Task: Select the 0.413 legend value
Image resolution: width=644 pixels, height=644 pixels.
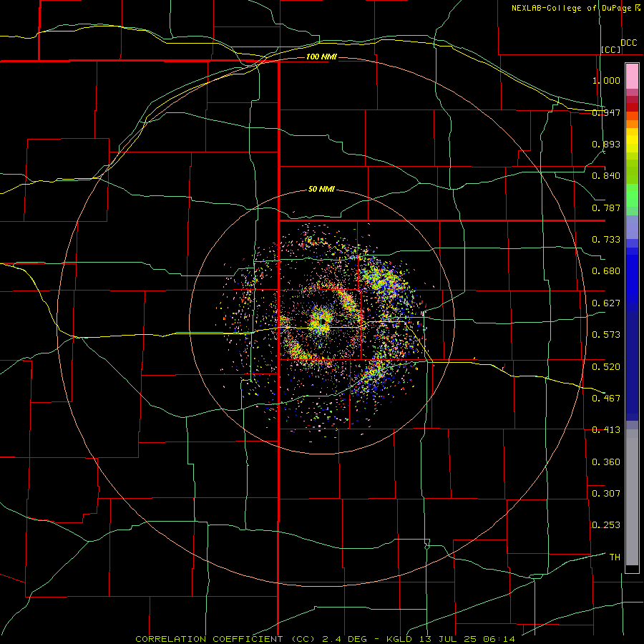Action: pyautogui.click(x=606, y=429)
